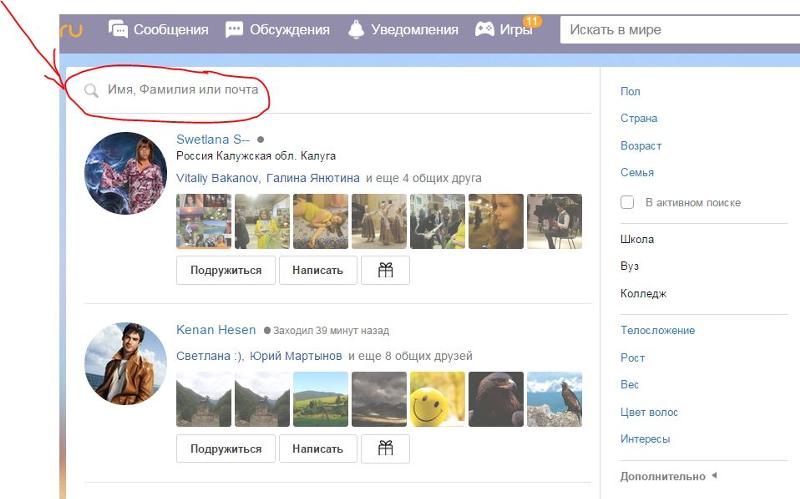Click the Games notification badge 11
The width and height of the screenshot is (800, 499).
[532, 21]
